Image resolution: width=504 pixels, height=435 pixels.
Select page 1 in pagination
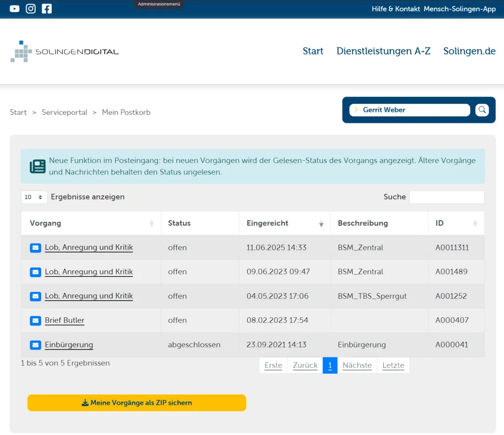click(x=330, y=365)
